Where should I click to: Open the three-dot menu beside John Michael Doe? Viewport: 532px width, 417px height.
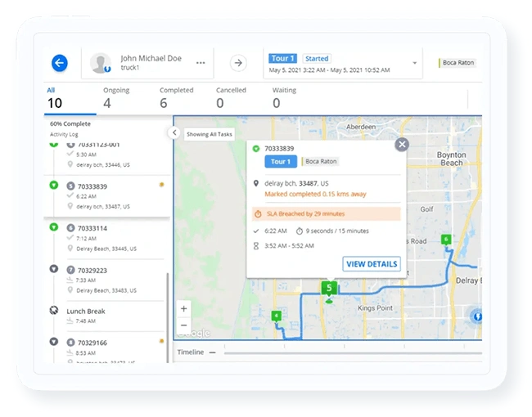[x=201, y=63]
